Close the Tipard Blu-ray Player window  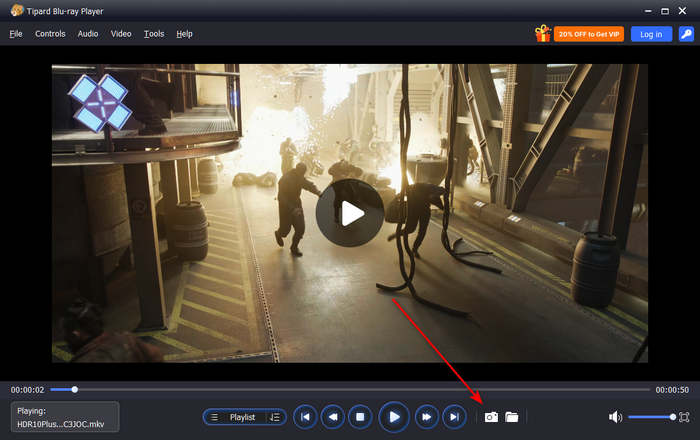[683, 11]
